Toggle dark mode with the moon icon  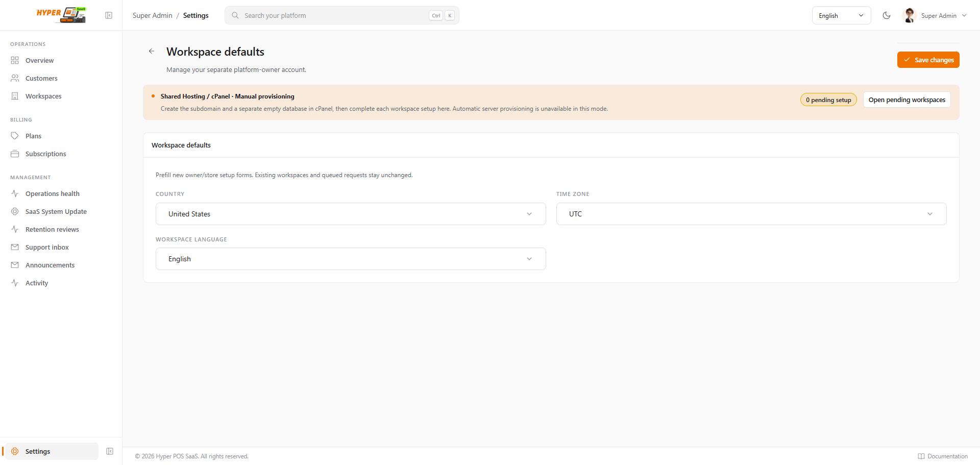pyautogui.click(x=887, y=15)
